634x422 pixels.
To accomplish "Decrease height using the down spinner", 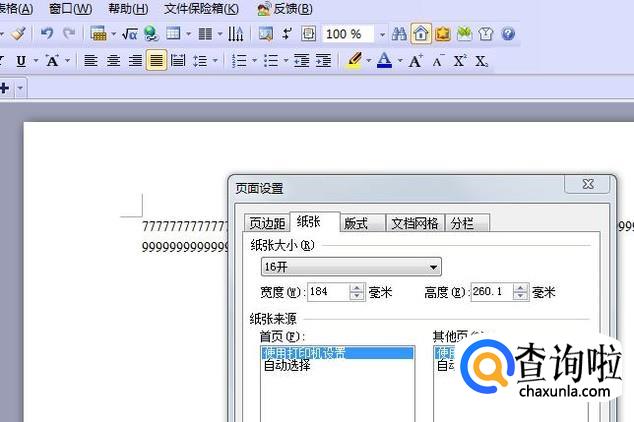I will (520, 296).
